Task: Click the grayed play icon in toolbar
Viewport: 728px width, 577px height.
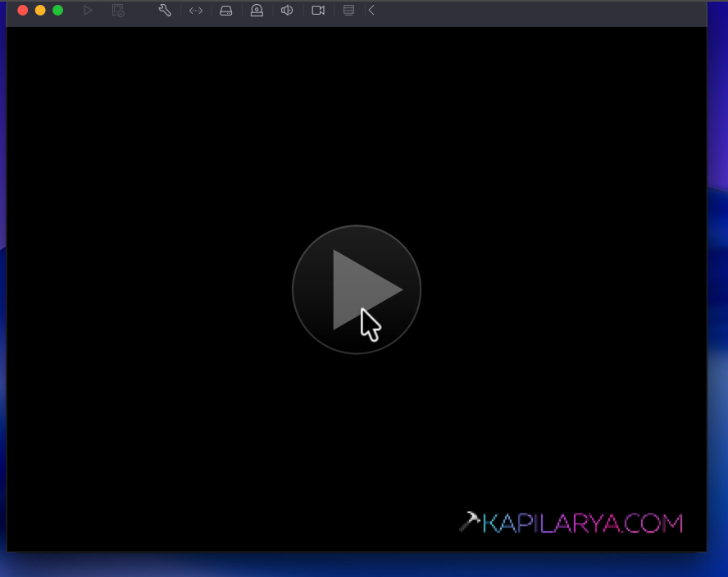Action: [89, 11]
